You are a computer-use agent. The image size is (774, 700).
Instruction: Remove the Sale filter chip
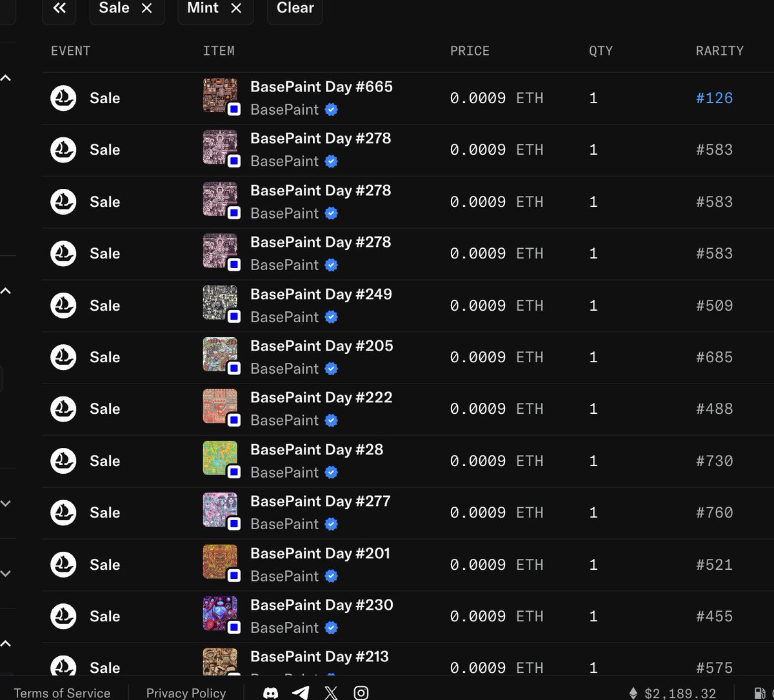click(147, 8)
